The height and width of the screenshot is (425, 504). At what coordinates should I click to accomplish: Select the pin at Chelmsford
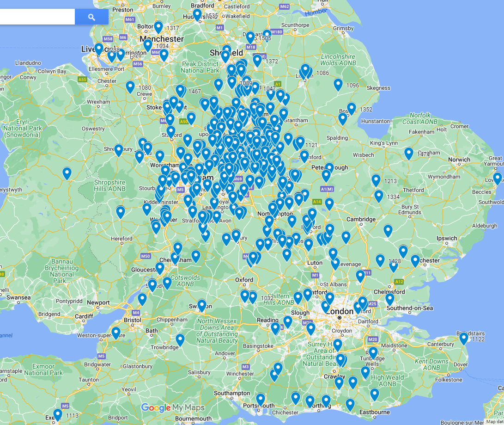(390, 299)
